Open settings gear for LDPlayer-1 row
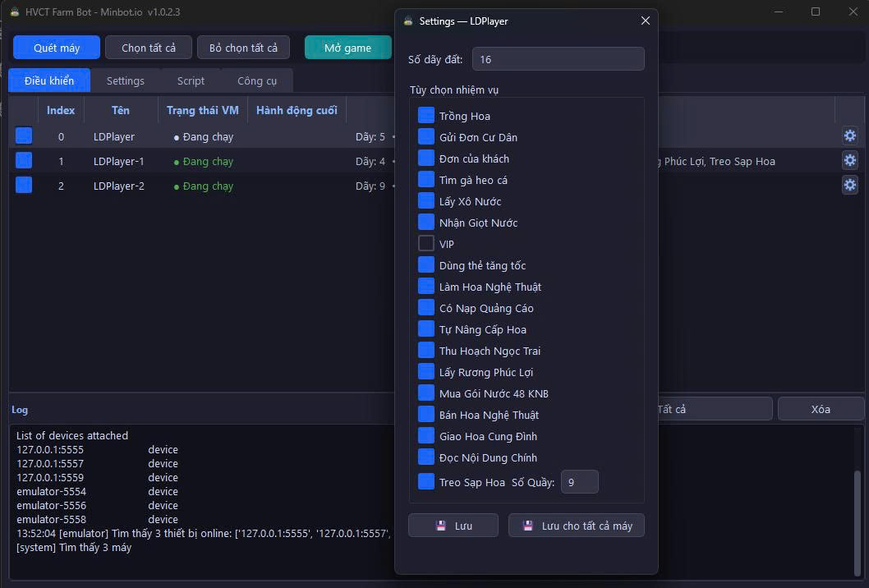The width and height of the screenshot is (869, 588). coord(849,160)
